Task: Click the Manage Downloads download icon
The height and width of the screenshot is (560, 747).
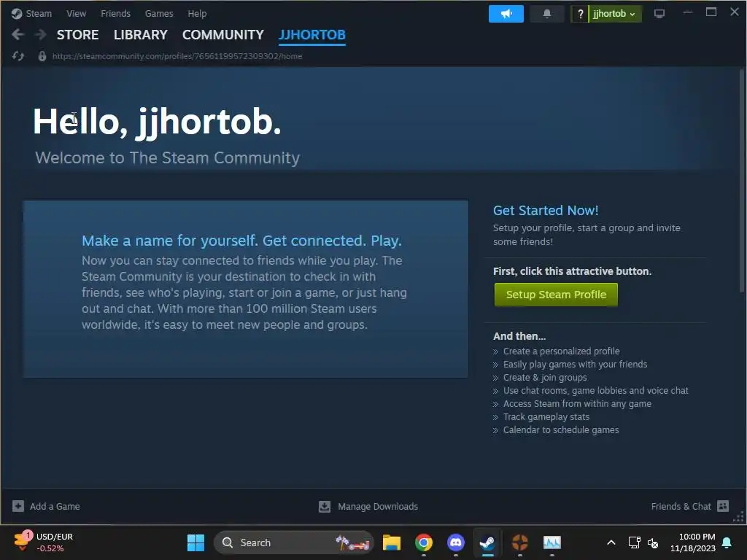Action: point(325,506)
